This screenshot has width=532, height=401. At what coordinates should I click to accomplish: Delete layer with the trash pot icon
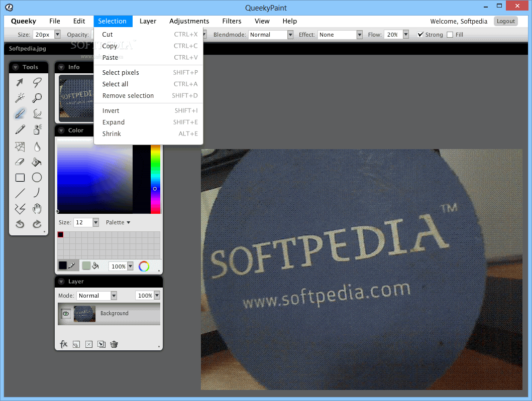point(114,344)
